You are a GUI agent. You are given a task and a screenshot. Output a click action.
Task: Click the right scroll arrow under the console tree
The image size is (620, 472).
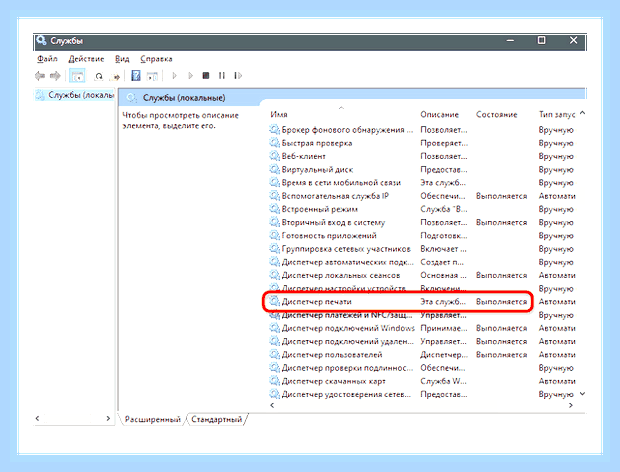click(x=108, y=418)
